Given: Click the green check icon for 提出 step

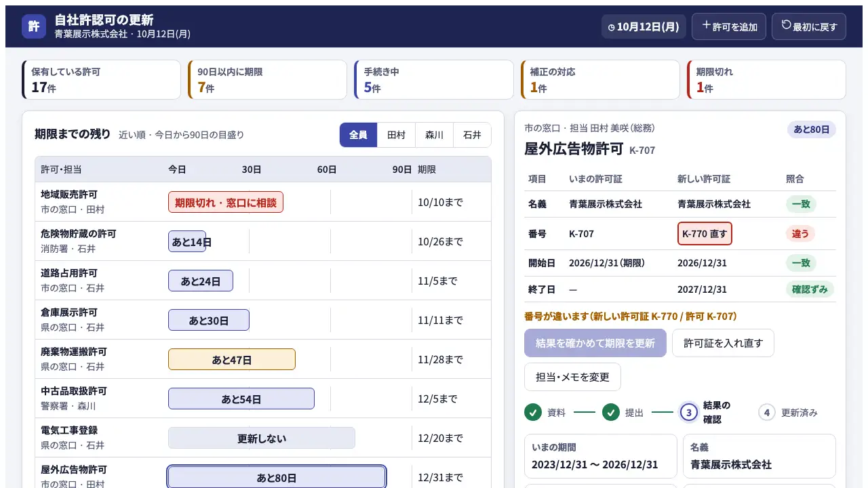Looking at the screenshot, I should [611, 412].
